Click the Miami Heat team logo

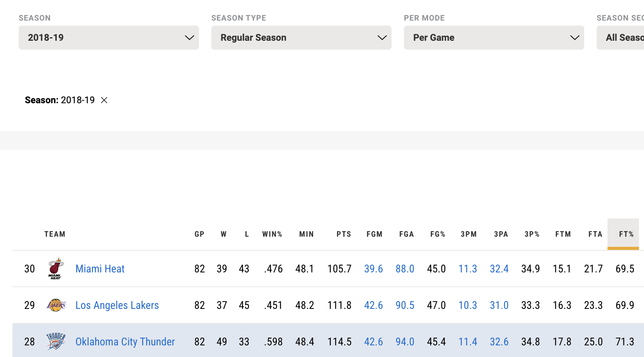click(56, 269)
